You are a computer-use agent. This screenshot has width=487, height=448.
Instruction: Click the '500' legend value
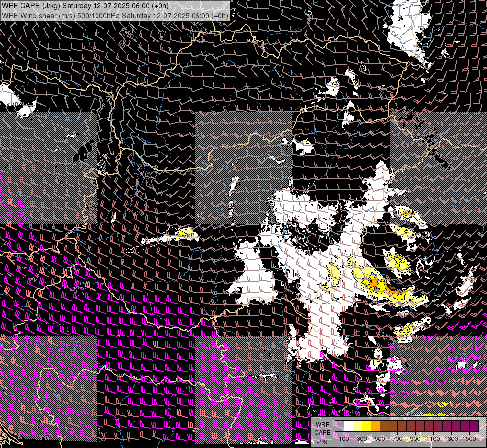click(x=380, y=439)
